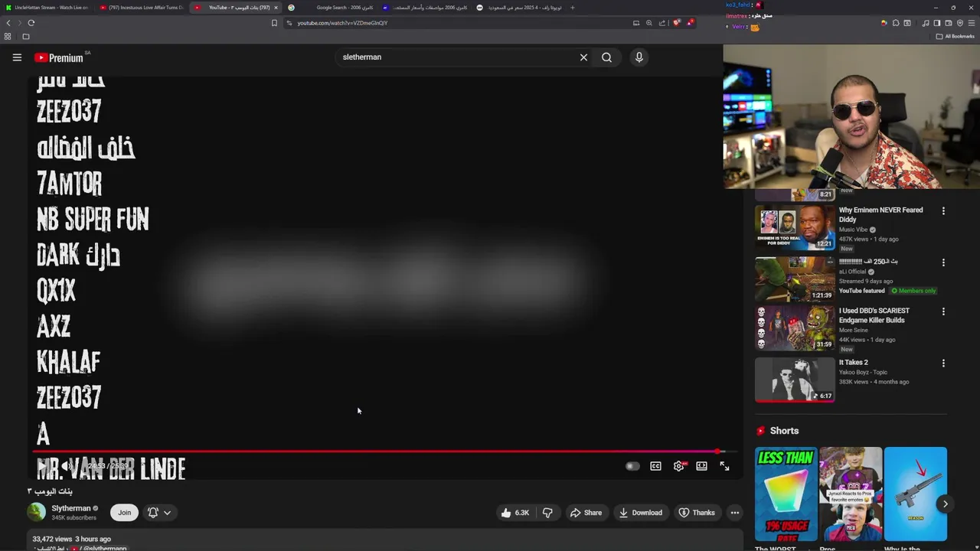Open the browser apps grid icon
Image resolution: width=980 pixels, height=551 pixels.
click(x=8, y=36)
